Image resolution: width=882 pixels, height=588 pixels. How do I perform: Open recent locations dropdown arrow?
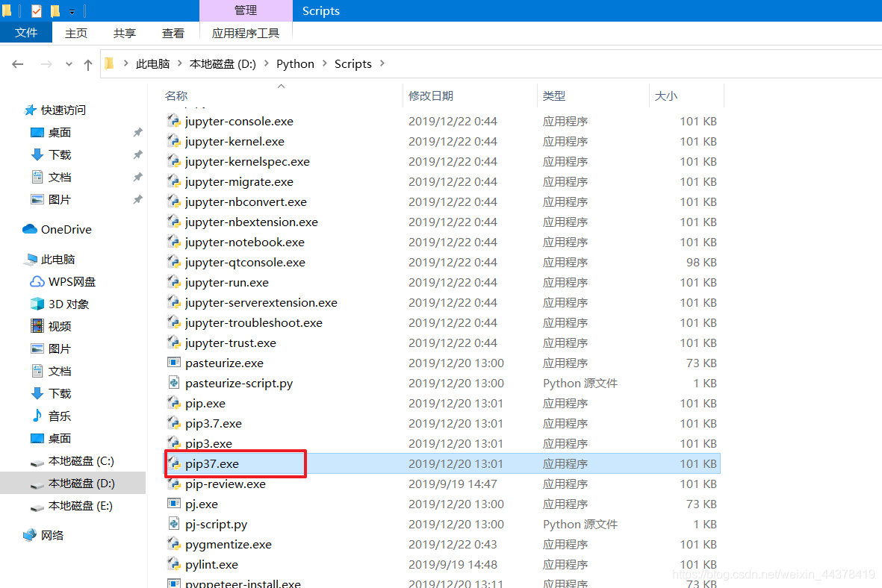69,64
